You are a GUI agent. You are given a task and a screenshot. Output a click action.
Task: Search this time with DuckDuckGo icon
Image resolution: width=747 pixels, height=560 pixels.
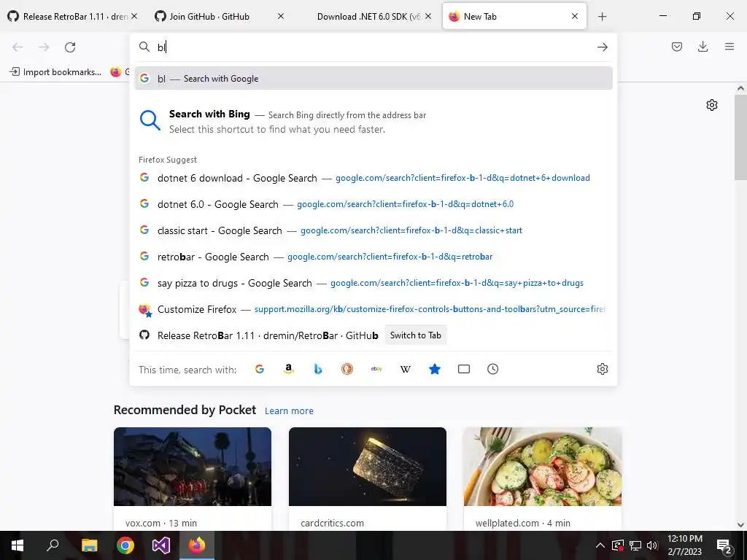point(347,369)
